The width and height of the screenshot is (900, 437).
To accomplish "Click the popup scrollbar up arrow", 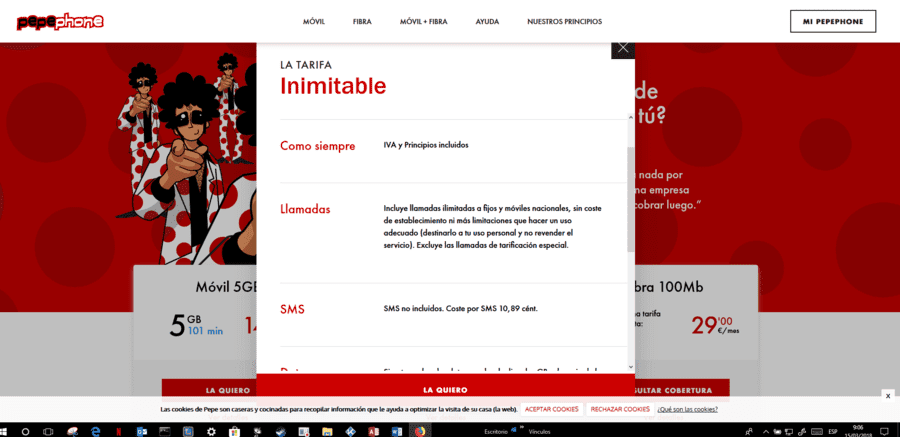I will pyautogui.click(x=631, y=117).
